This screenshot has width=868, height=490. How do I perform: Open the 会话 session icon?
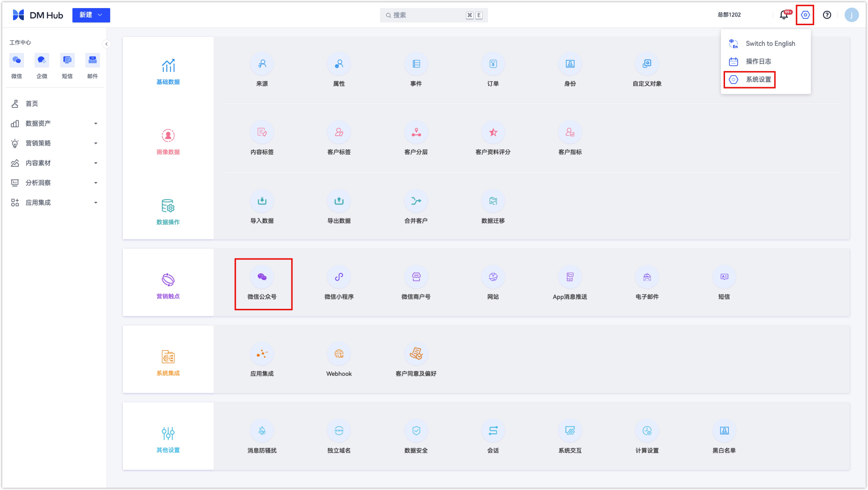point(493,431)
